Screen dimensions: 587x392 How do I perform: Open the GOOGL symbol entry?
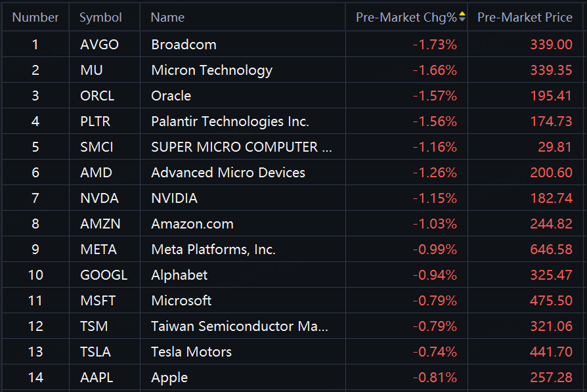[x=104, y=275]
